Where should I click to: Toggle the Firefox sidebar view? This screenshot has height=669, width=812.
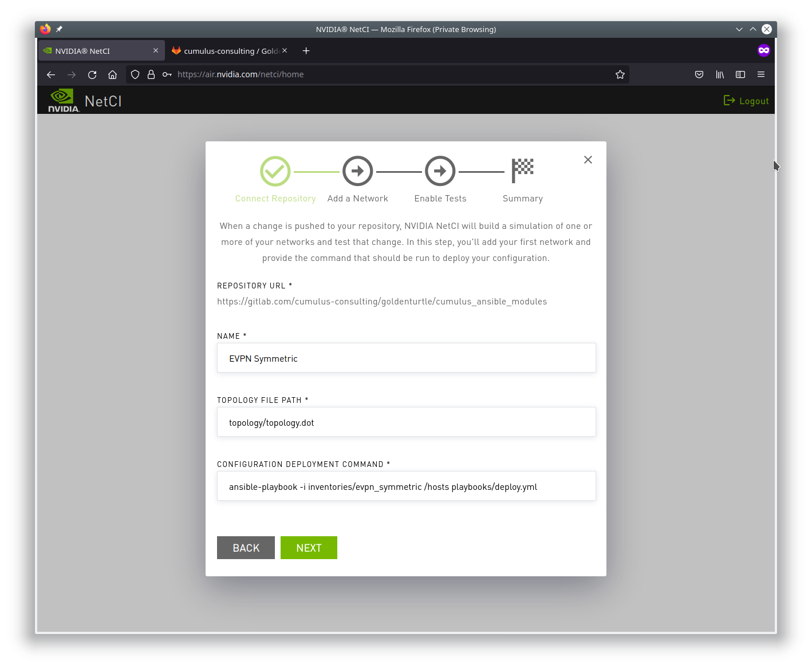point(740,74)
